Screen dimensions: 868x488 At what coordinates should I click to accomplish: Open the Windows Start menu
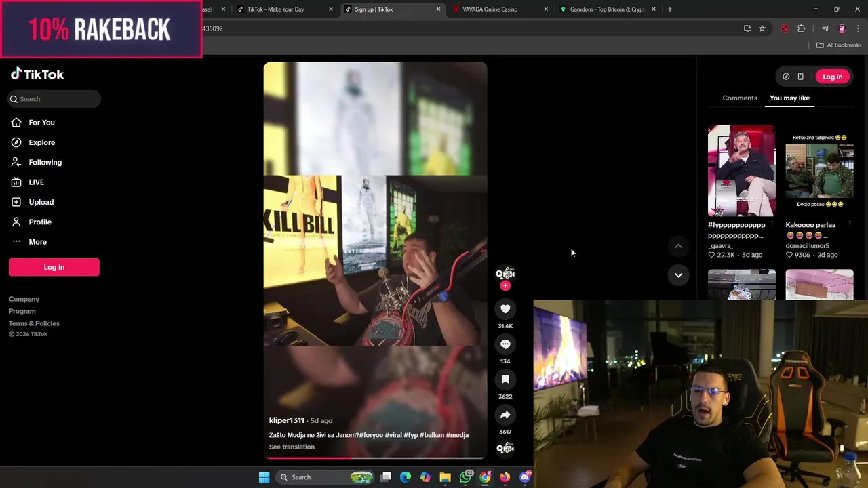coord(264,477)
